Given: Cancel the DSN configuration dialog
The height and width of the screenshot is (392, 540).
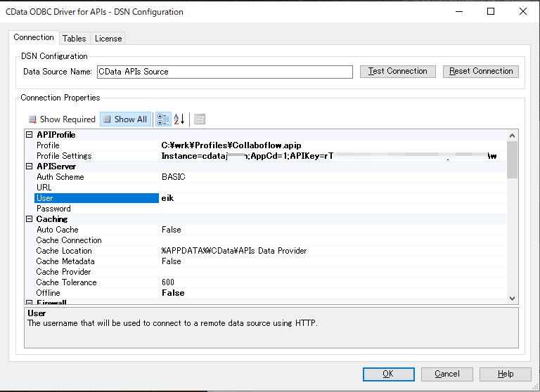Looking at the screenshot, I should (x=447, y=374).
